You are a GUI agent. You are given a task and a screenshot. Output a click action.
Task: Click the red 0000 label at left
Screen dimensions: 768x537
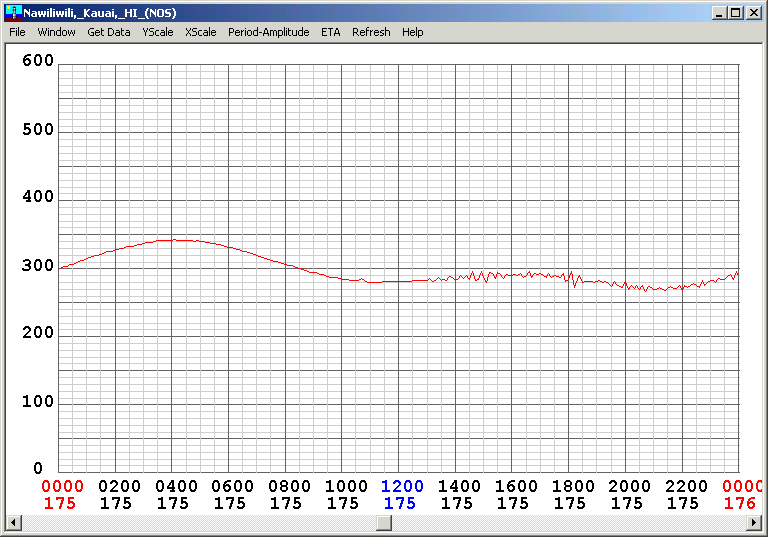pyautogui.click(x=60, y=487)
